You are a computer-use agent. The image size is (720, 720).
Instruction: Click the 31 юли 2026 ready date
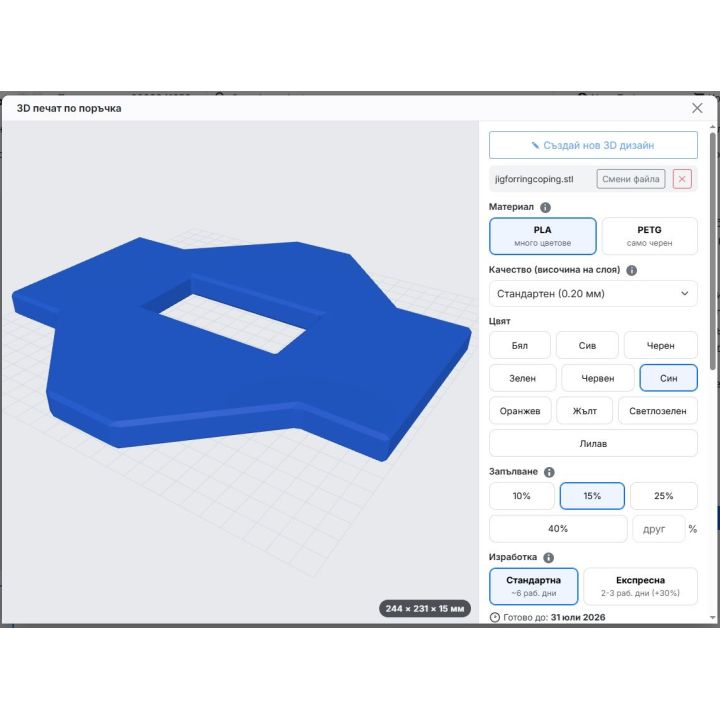578,618
